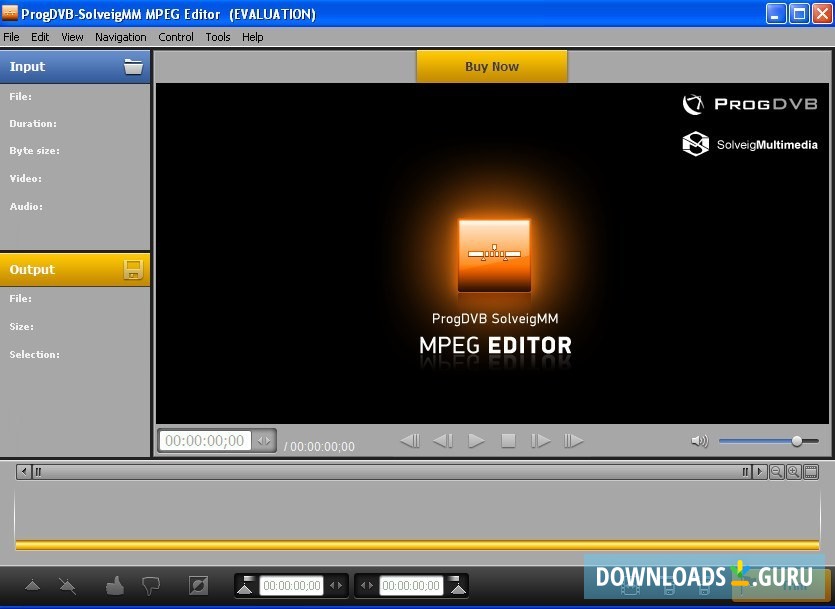Viewport: 835px width, 609px height.
Task: Minimize the MPEG Editor window
Action: point(776,13)
